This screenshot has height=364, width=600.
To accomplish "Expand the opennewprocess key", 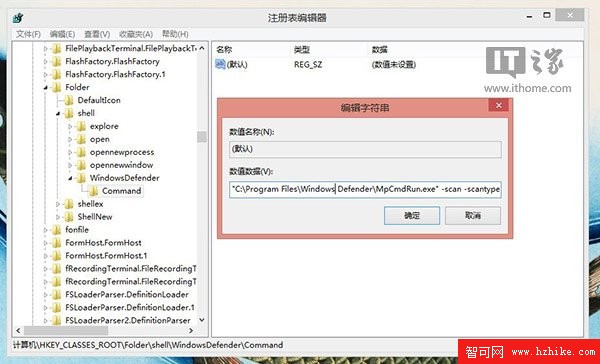I will click(x=70, y=152).
